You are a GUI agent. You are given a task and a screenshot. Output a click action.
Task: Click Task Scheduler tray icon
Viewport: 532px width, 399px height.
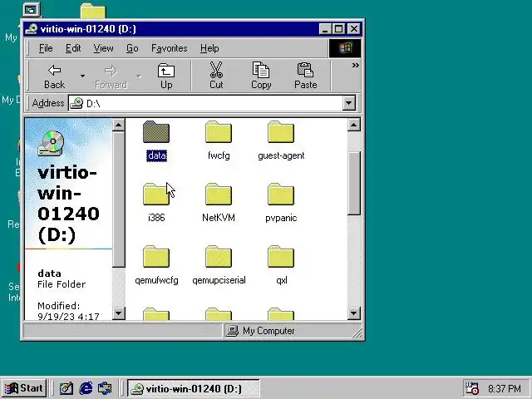(471, 388)
